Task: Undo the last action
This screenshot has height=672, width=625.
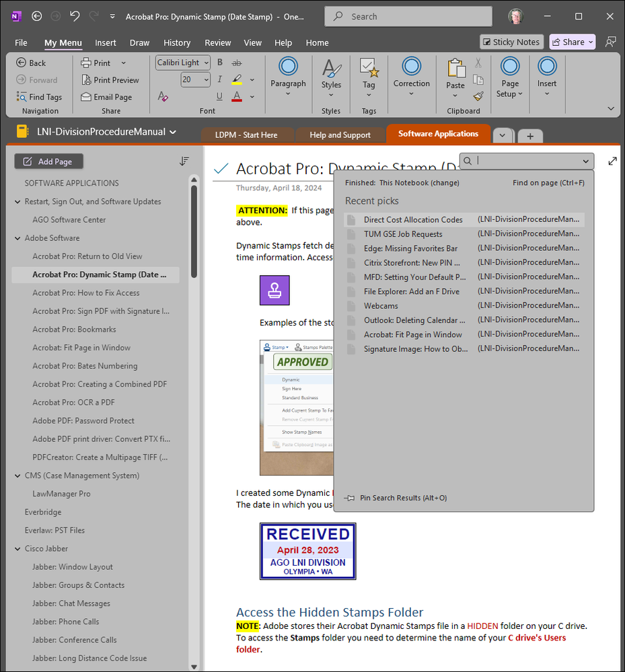Action: point(75,16)
